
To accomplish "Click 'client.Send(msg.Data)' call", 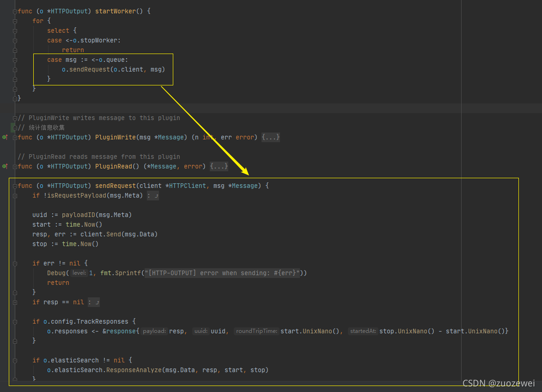I will pyautogui.click(x=119, y=234).
